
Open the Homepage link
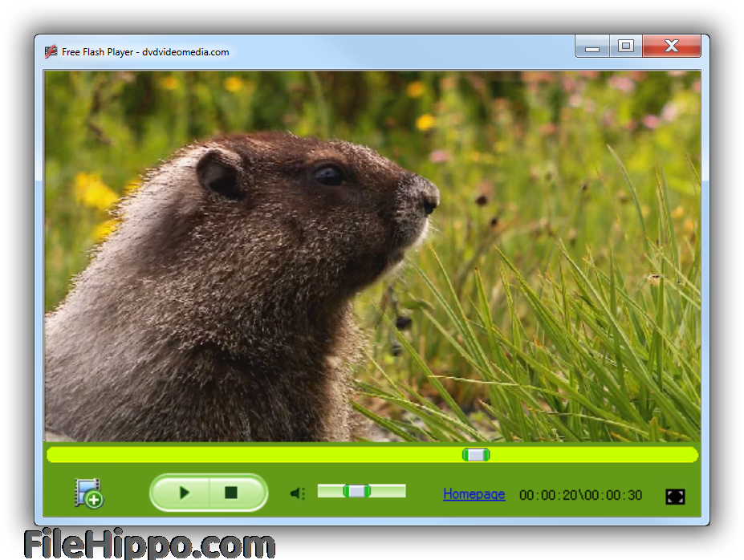[474, 494]
